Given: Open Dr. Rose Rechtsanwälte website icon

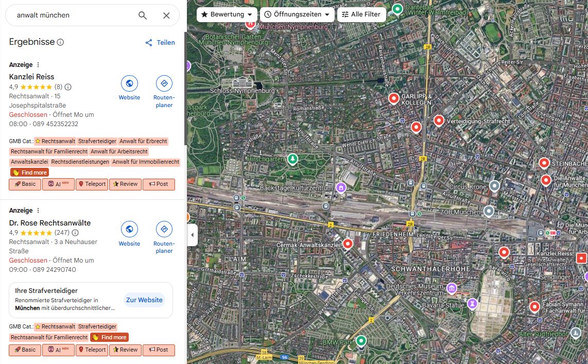Looking at the screenshot, I should [x=129, y=229].
